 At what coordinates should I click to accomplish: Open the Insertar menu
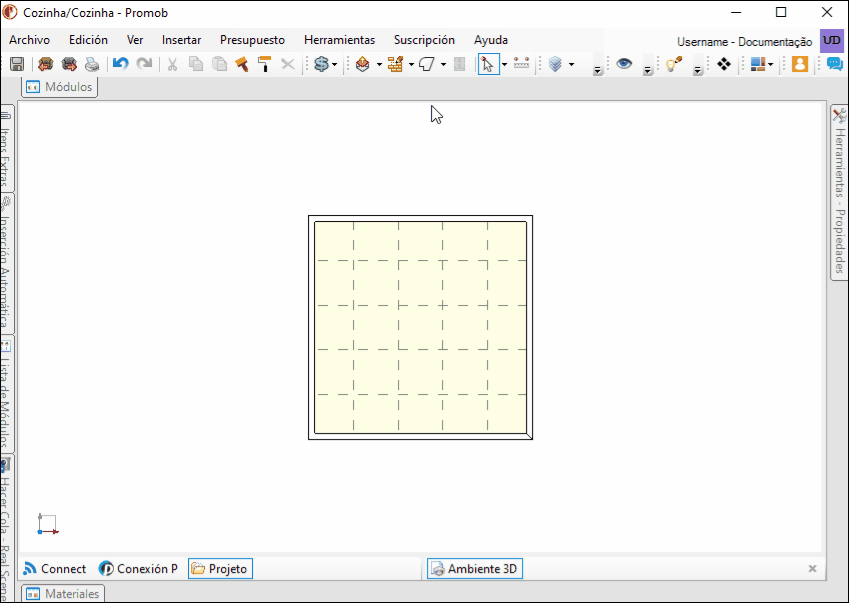[181, 40]
